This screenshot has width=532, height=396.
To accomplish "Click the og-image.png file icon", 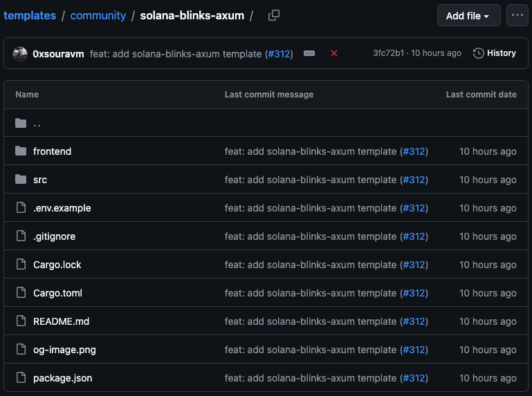I will (21, 349).
